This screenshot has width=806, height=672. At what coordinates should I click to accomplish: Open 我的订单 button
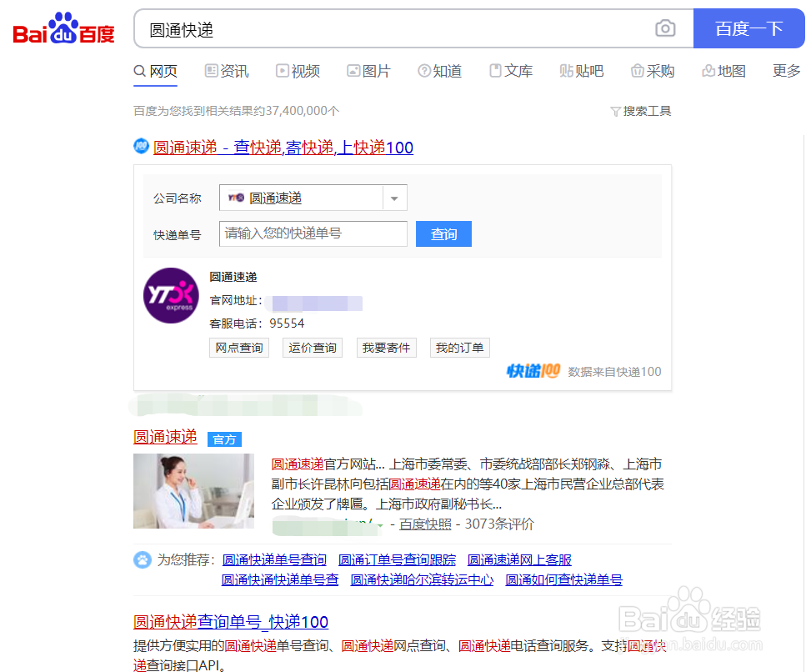(x=459, y=348)
